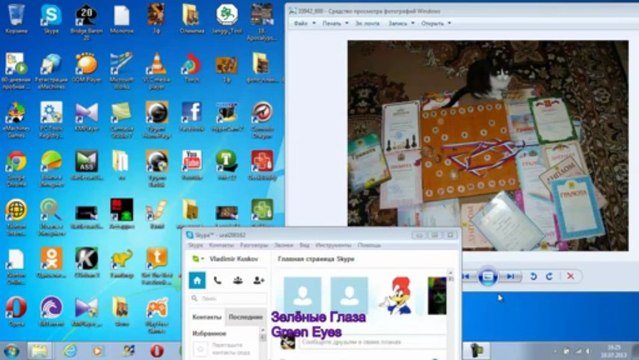Open Jonggy_Tool desktop icon
Image resolution: width=639 pixels, height=360 pixels.
click(227, 18)
